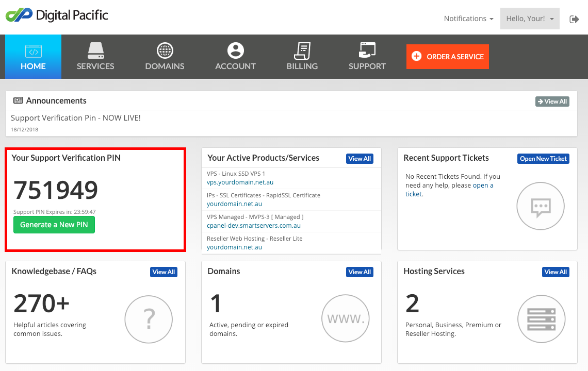Click 'Active, pending or expired domains' text
The height and width of the screenshot is (371, 588).
pyautogui.click(x=249, y=329)
